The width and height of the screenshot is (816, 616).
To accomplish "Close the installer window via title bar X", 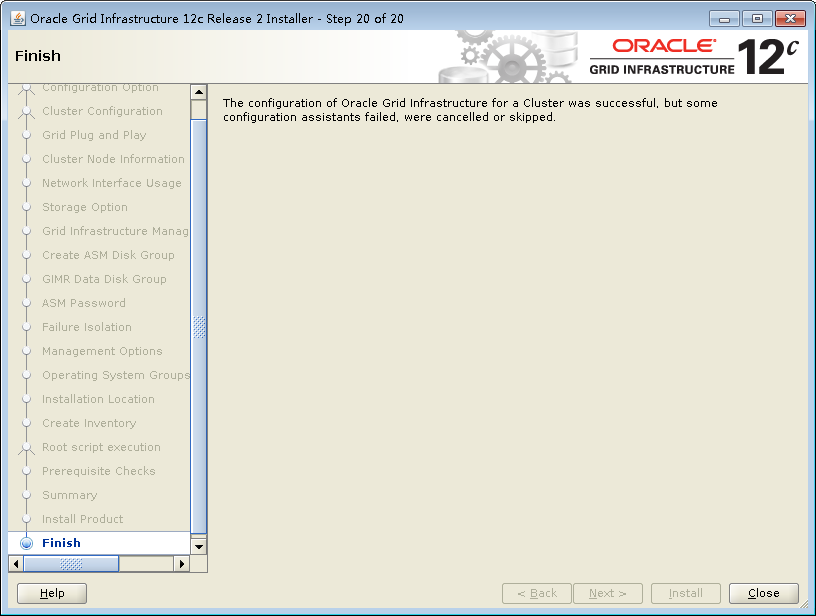I will pyautogui.click(x=790, y=19).
